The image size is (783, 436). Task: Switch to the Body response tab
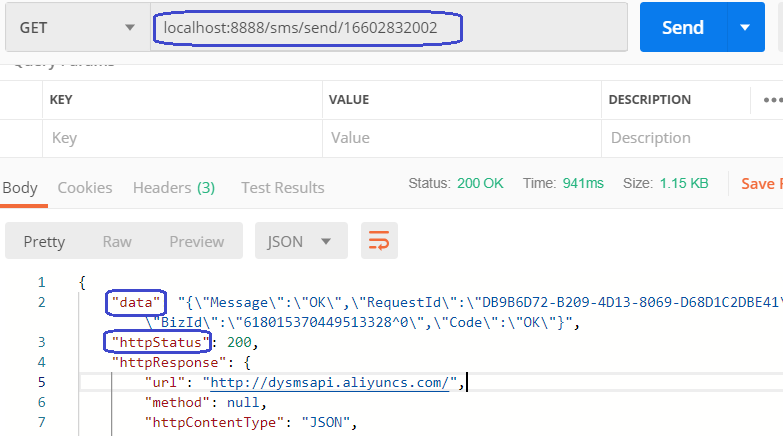point(20,188)
